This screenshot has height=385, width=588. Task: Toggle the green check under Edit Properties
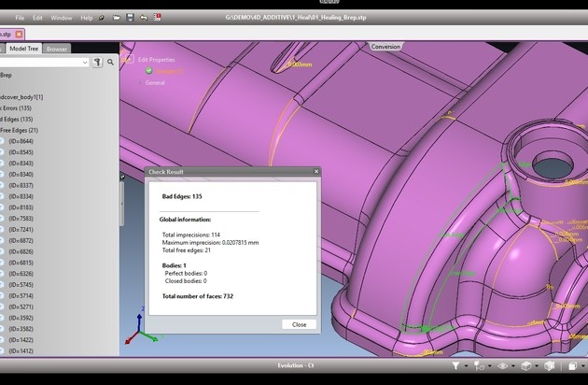pyautogui.click(x=148, y=71)
